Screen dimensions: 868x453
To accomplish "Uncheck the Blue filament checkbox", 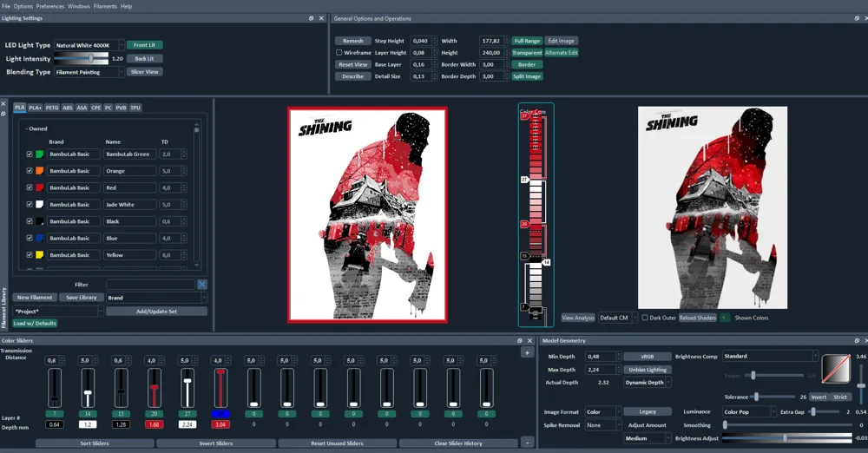I will tap(30, 238).
